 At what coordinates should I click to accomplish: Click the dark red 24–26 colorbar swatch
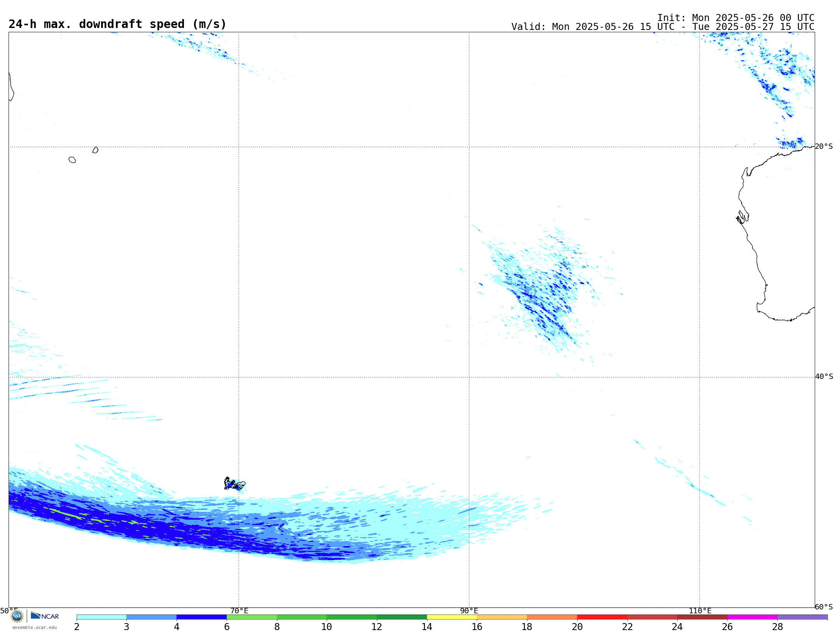[x=702, y=617]
